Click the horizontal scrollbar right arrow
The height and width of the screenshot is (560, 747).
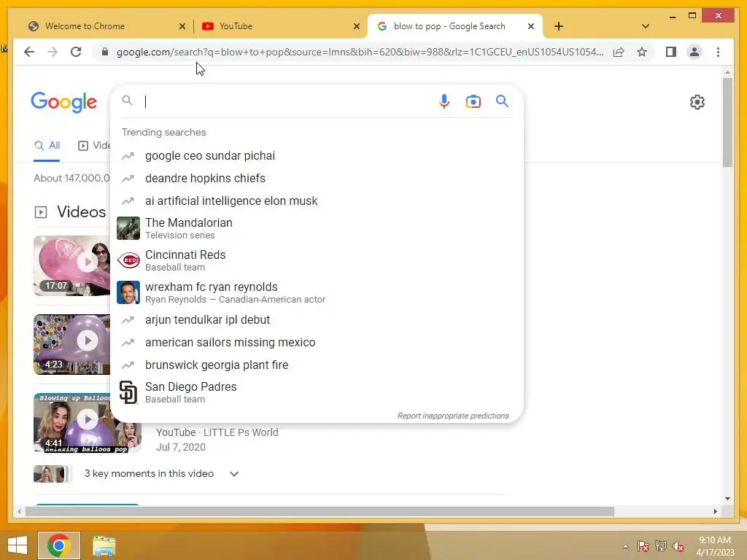tap(715, 511)
